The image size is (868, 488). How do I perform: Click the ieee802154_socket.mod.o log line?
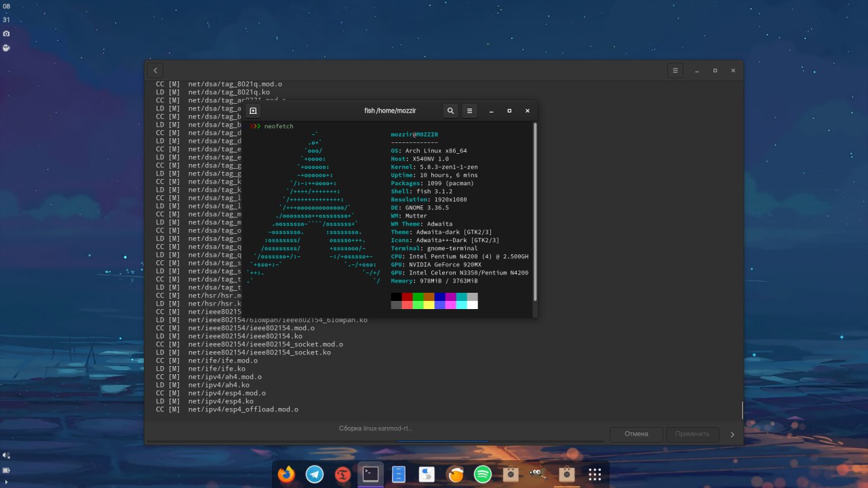tap(250, 344)
